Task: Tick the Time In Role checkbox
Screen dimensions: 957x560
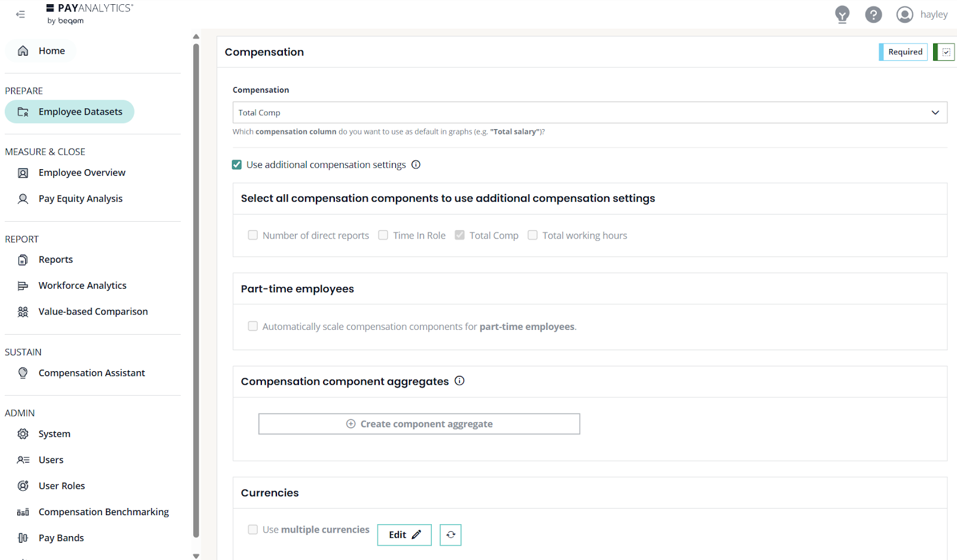Action: click(x=383, y=235)
